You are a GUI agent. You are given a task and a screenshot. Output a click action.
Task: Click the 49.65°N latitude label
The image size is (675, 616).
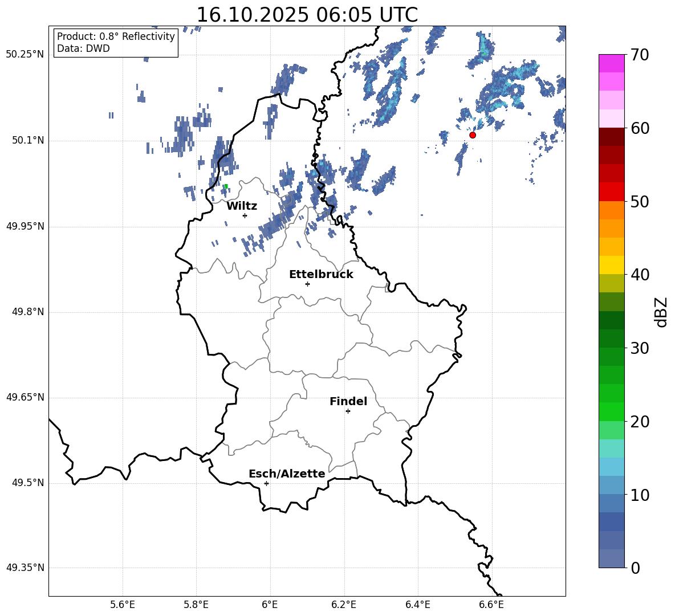[25, 397]
